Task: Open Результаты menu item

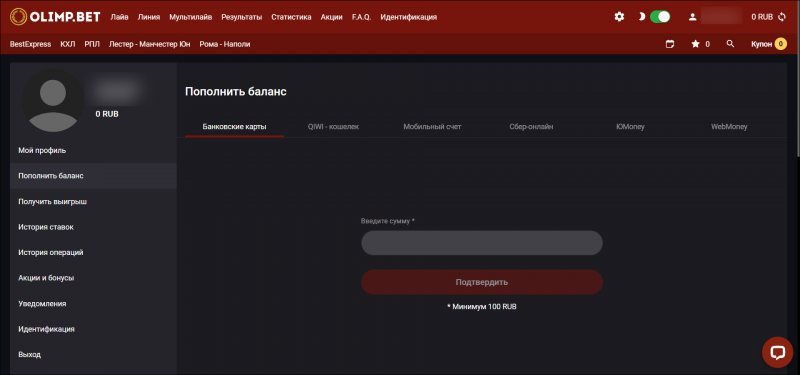Action: 242,17
